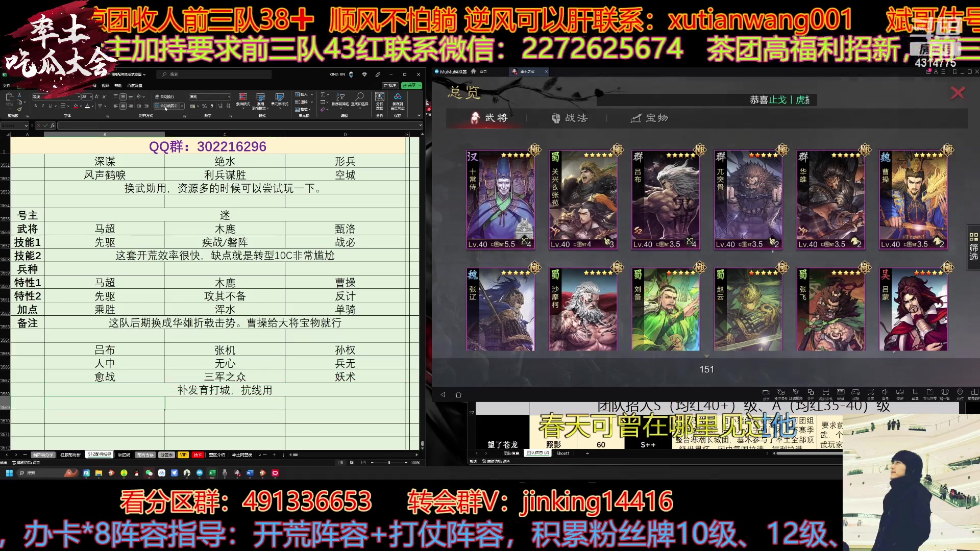The width and height of the screenshot is (980, 551).
Task: Toggle Bold formatting in Excel
Action: 36,106
